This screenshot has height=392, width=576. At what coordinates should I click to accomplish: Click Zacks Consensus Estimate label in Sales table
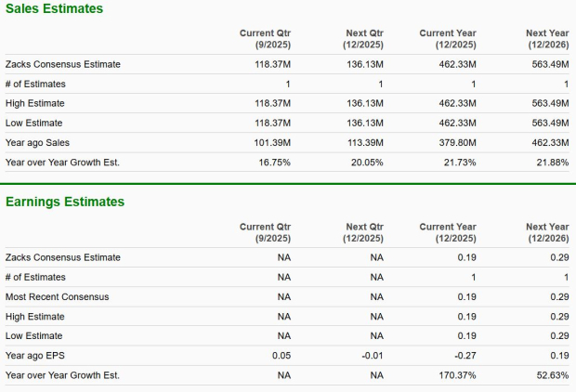(63, 64)
